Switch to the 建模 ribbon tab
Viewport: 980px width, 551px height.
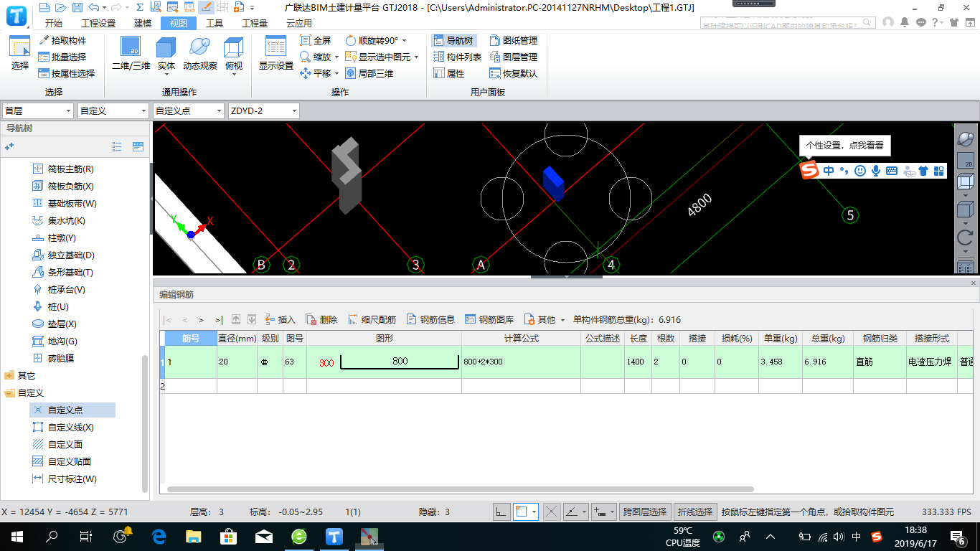143,23
